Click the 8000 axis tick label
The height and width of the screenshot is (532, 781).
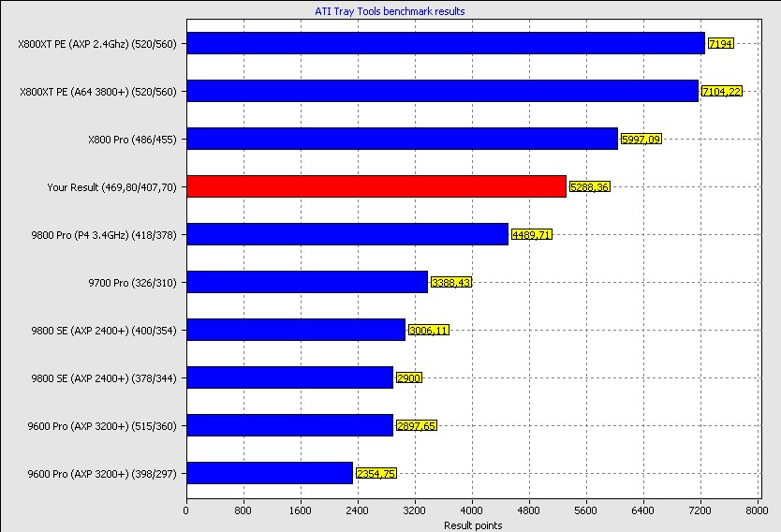click(x=757, y=510)
